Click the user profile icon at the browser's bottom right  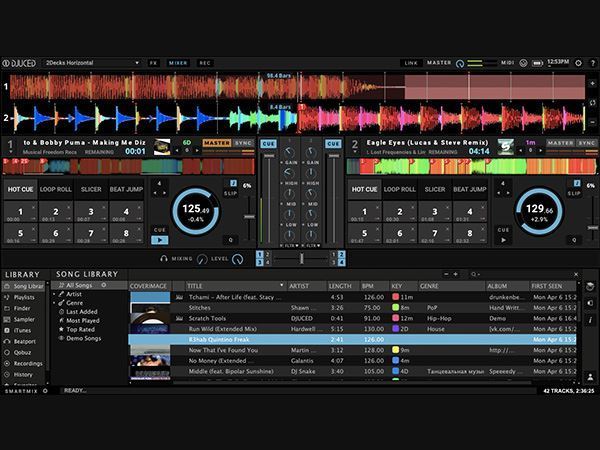(x=590, y=377)
